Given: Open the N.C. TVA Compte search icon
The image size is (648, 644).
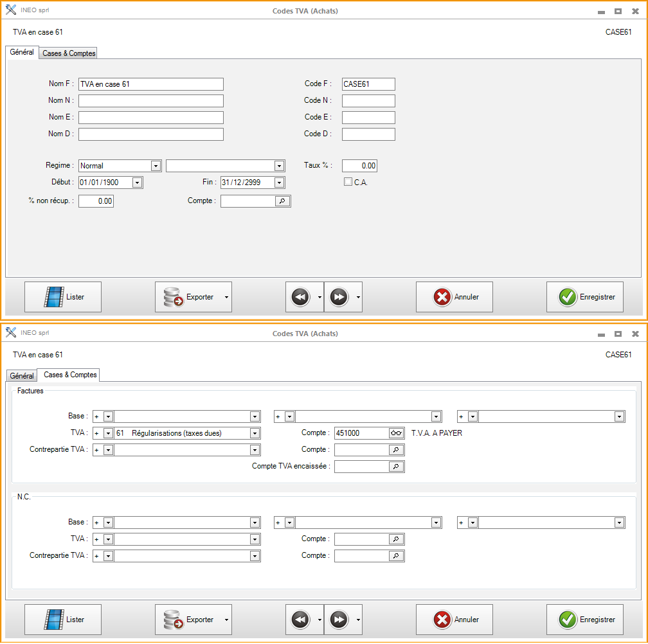Looking at the screenshot, I should tap(397, 539).
